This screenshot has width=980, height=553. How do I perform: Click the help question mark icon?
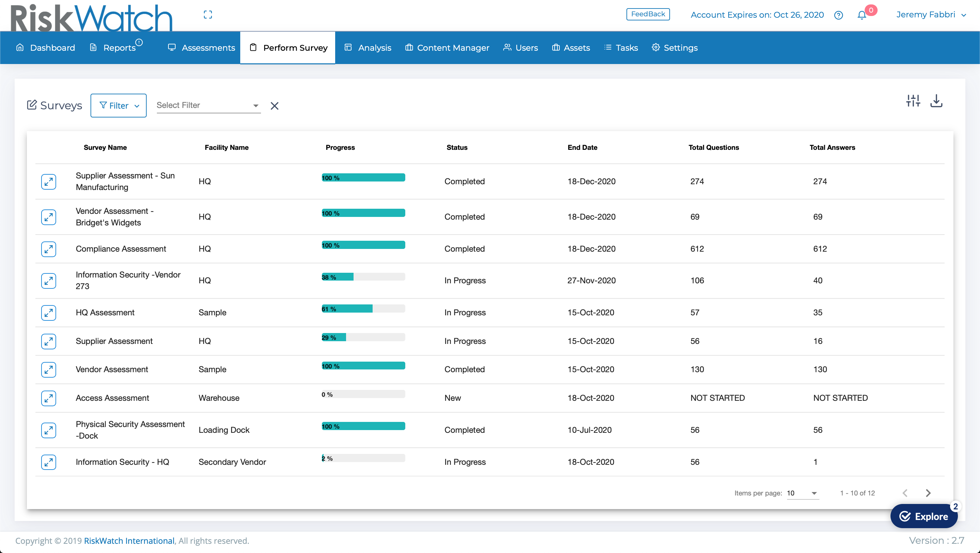[x=838, y=15]
